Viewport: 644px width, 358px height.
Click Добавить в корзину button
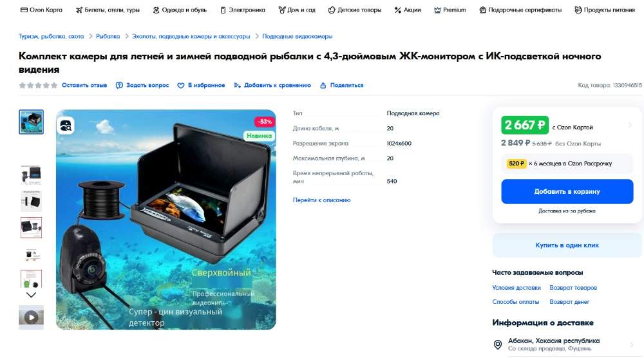[567, 191]
